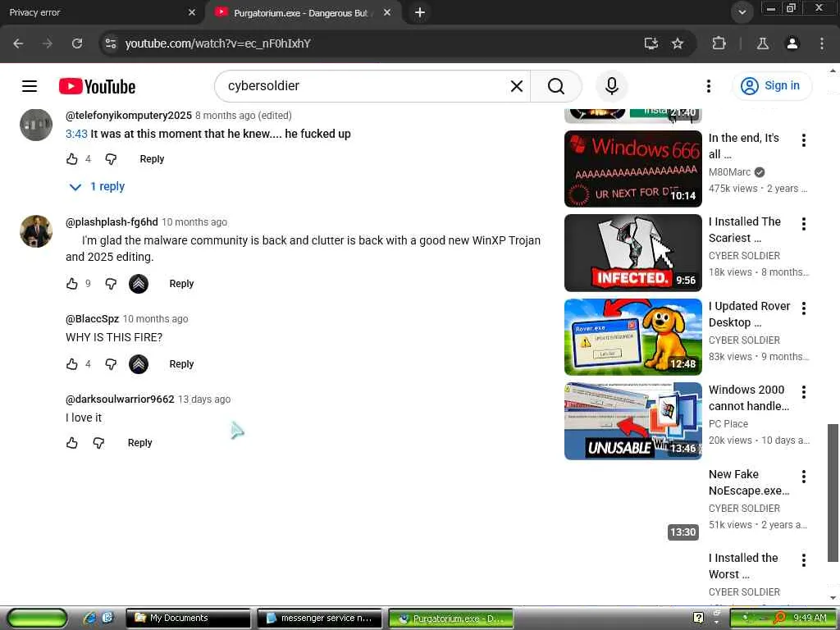The width and height of the screenshot is (840, 630).
Task: Reload the page
Action: (x=77, y=43)
